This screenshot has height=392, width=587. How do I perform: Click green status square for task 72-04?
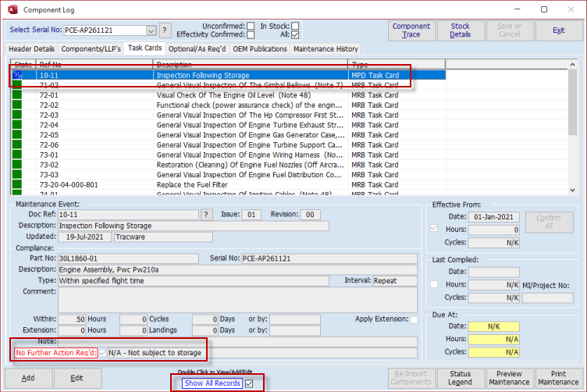(x=16, y=125)
